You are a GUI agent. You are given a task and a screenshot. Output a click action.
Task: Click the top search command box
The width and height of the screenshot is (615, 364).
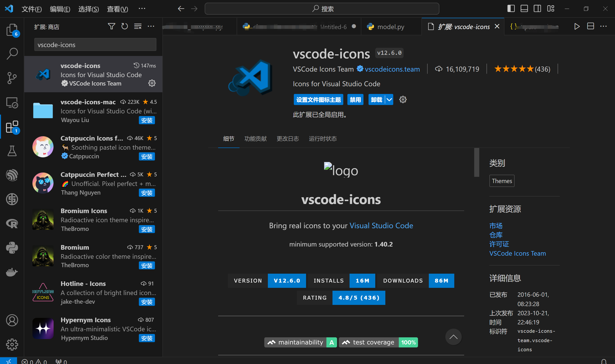pos(322,9)
